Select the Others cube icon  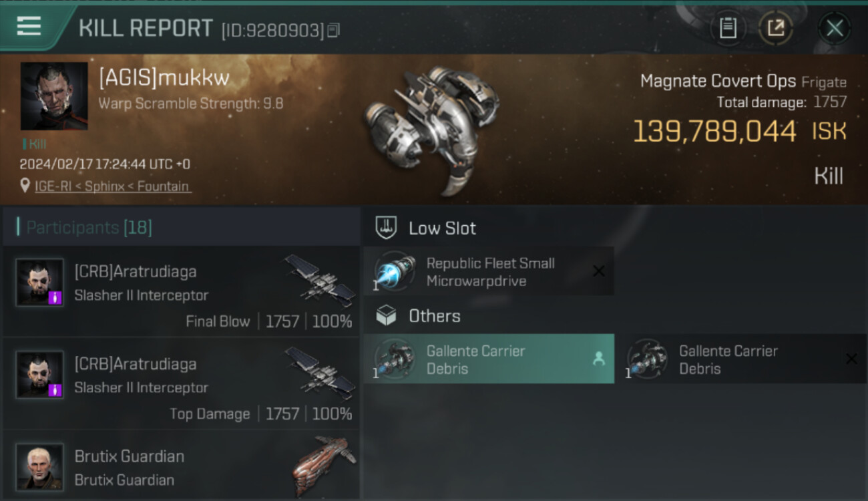pyautogui.click(x=387, y=316)
